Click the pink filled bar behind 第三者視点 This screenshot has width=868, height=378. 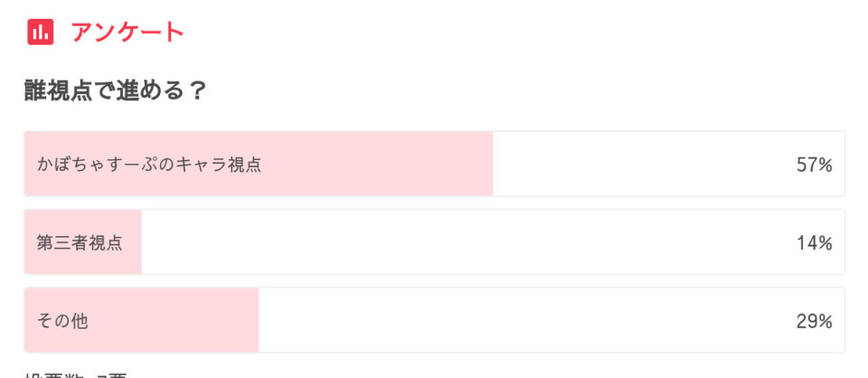131,242
